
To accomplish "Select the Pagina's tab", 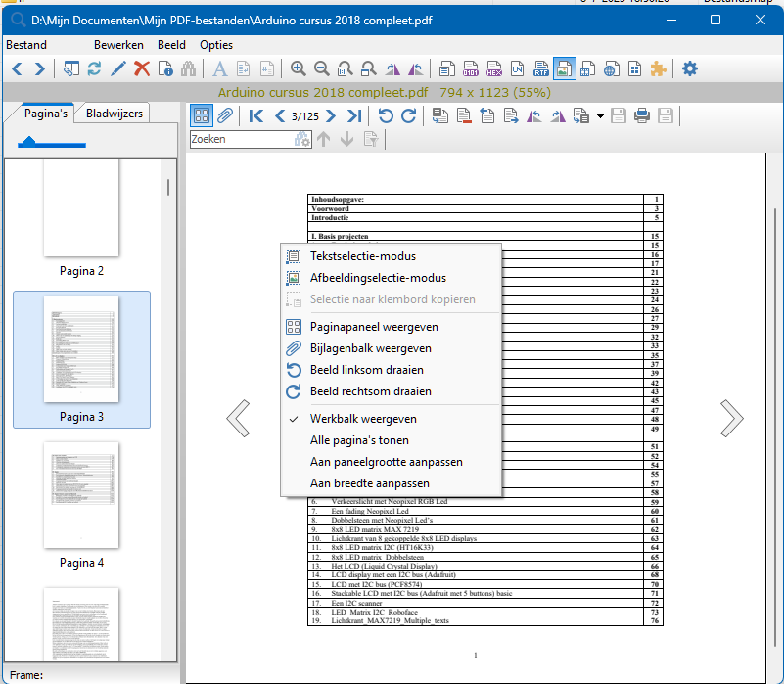I will 45,114.
